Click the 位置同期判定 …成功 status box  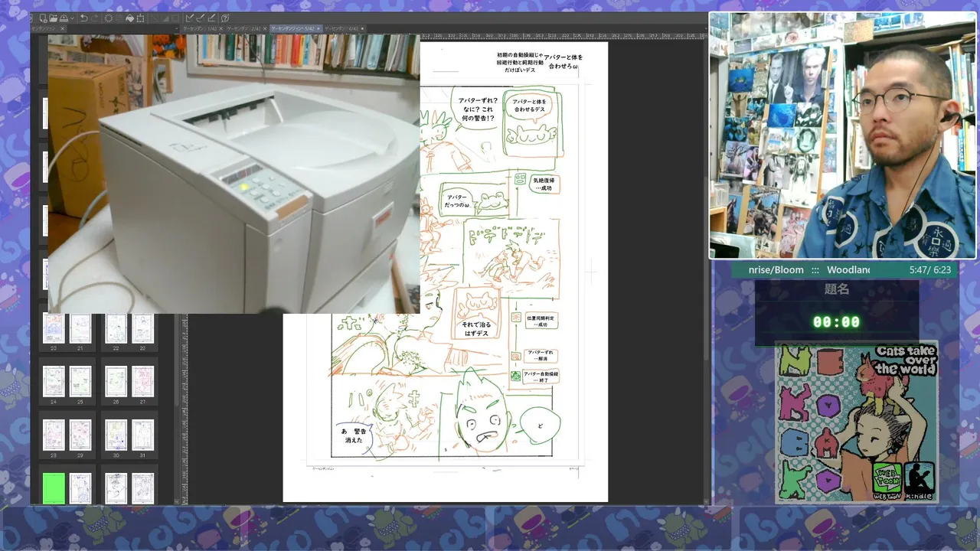(x=541, y=321)
